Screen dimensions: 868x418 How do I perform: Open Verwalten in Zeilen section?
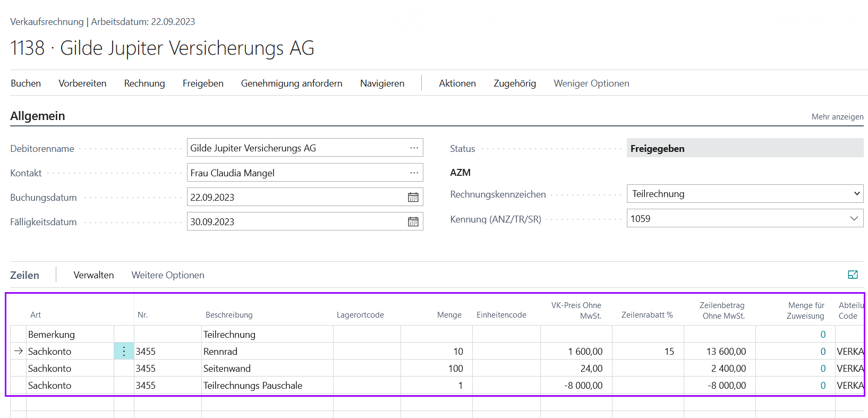[93, 275]
